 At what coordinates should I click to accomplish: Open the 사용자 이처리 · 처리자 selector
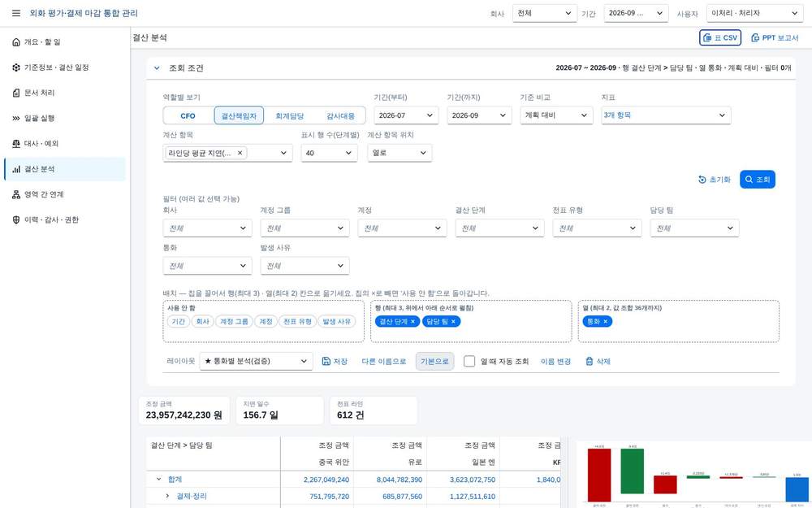pyautogui.click(x=755, y=14)
